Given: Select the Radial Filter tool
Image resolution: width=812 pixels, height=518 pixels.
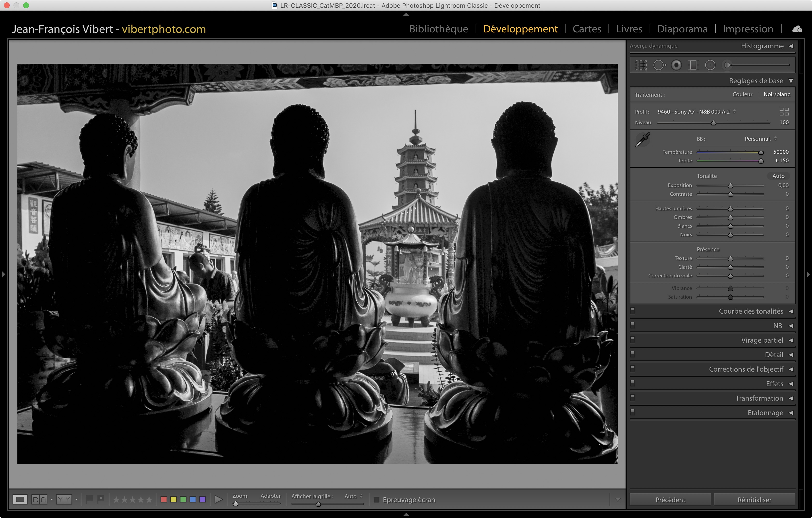Looking at the screenshot, I should [x=710, y=65].
